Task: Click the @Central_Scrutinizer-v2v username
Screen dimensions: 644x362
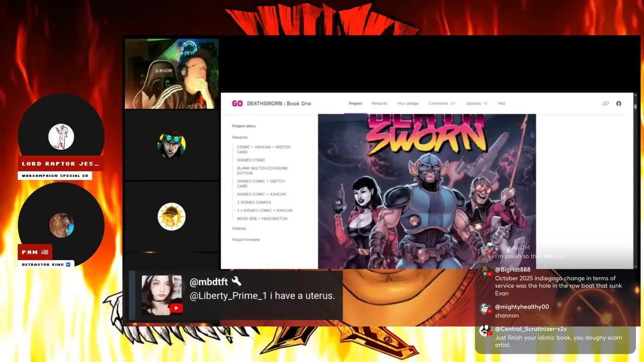Action: point(531,329)
